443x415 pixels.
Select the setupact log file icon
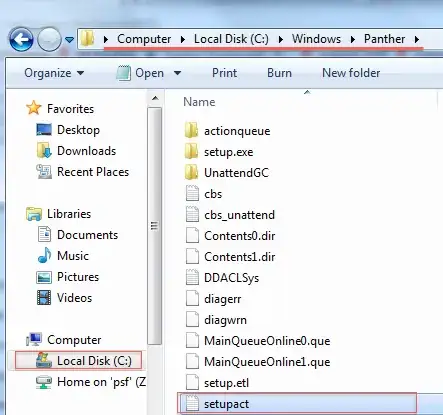pos(192,404)
